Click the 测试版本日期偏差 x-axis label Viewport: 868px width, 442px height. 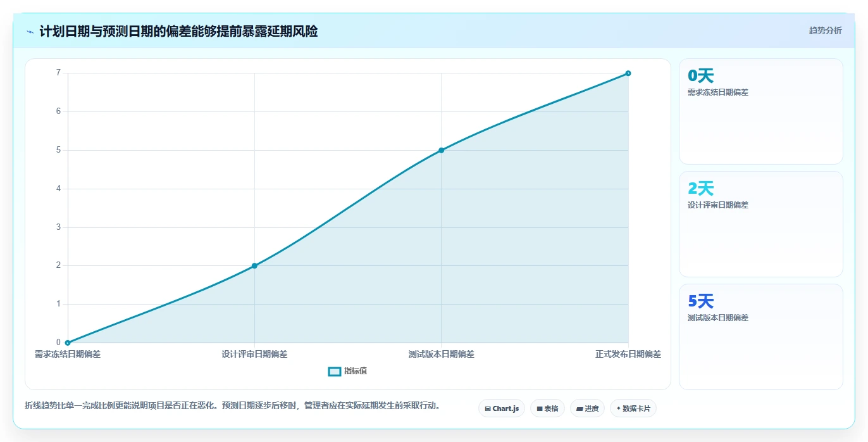pos(441,354)
